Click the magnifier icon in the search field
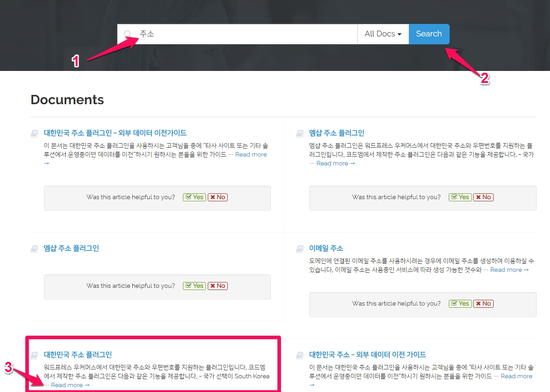Viewport: 550px width, 392px height. 127,34
